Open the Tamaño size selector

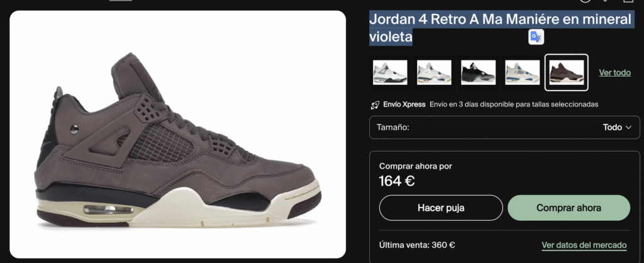point(504,127)
